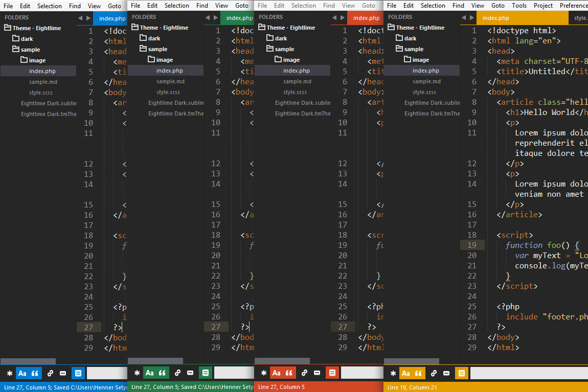
Task: Expand the dark folder in blue window
Action: (x=16, y=39)
